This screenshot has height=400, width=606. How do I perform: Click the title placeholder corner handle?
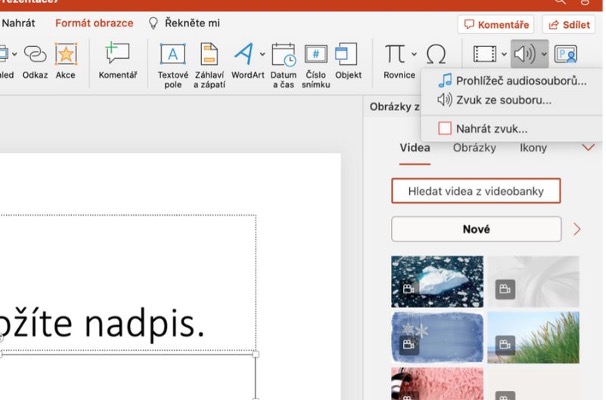[255, 354]
